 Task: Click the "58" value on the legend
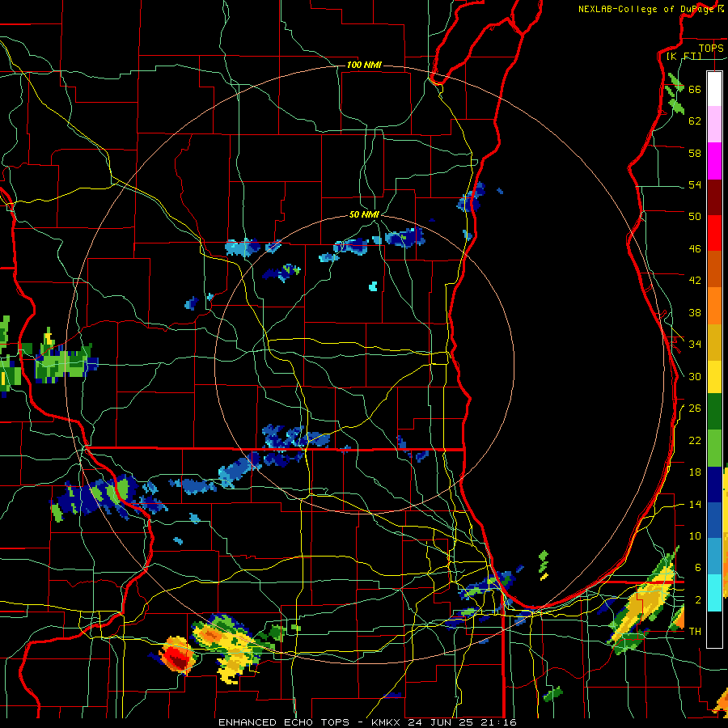pos(695,153)
